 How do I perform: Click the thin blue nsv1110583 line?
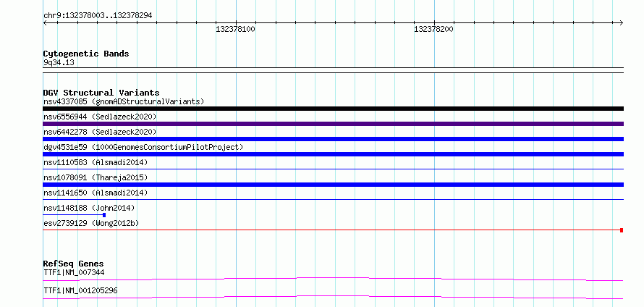pos(333,169)
